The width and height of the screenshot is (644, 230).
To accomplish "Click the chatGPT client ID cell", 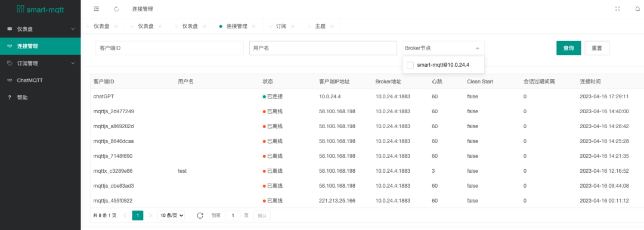I will coord(103,97).
